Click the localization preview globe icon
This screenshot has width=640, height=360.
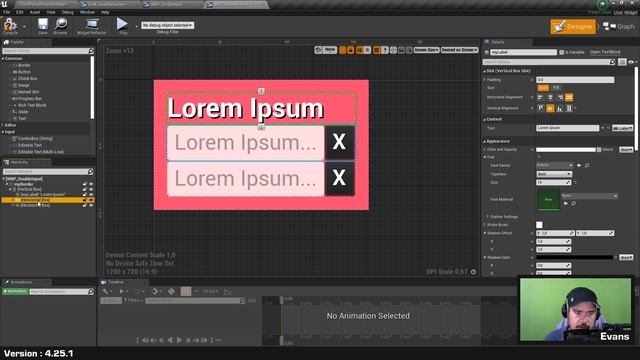[x=318, y=50]
